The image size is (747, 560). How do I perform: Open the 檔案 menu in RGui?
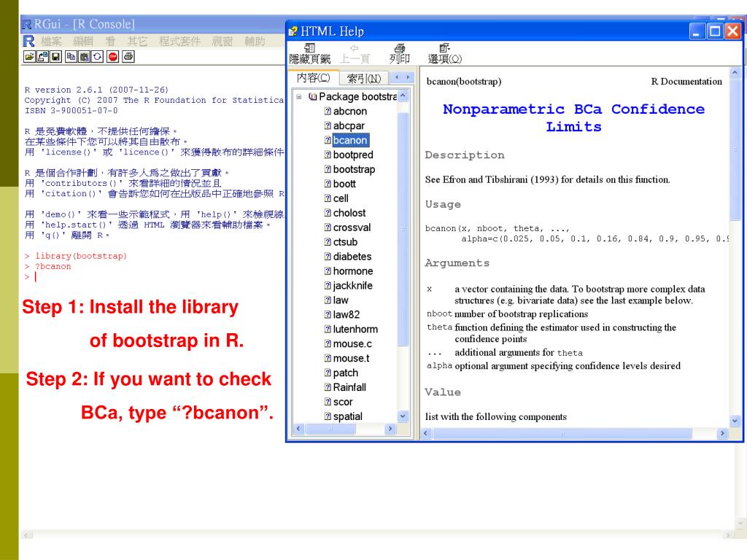click(51, 42)
